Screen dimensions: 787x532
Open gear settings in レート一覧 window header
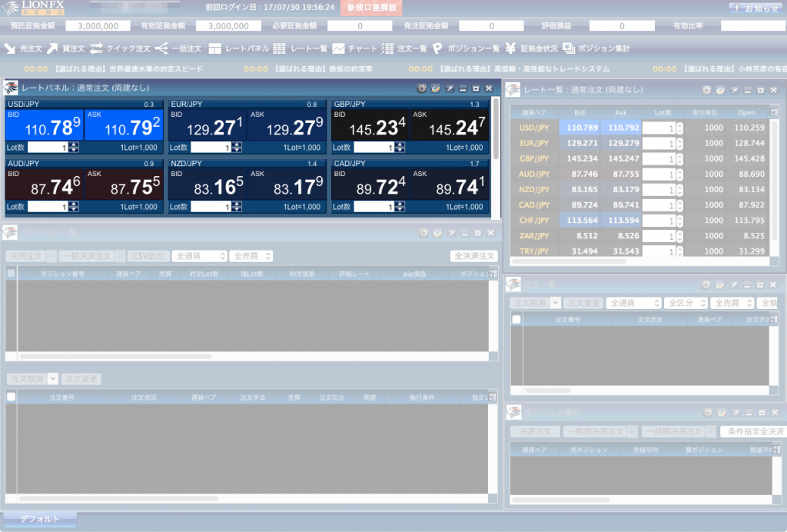click(706, 91)
